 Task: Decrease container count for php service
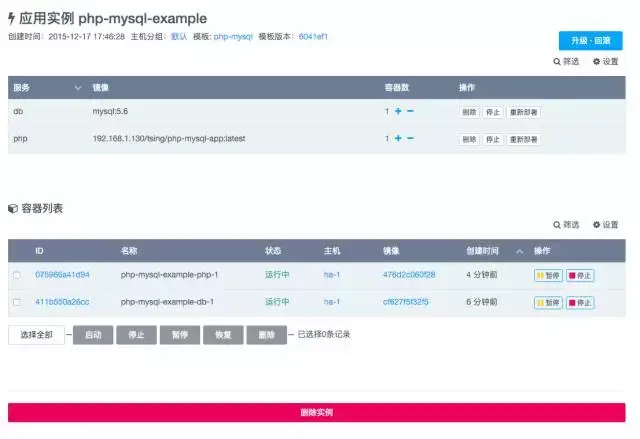pyautogui.click(x=410, y=138)
